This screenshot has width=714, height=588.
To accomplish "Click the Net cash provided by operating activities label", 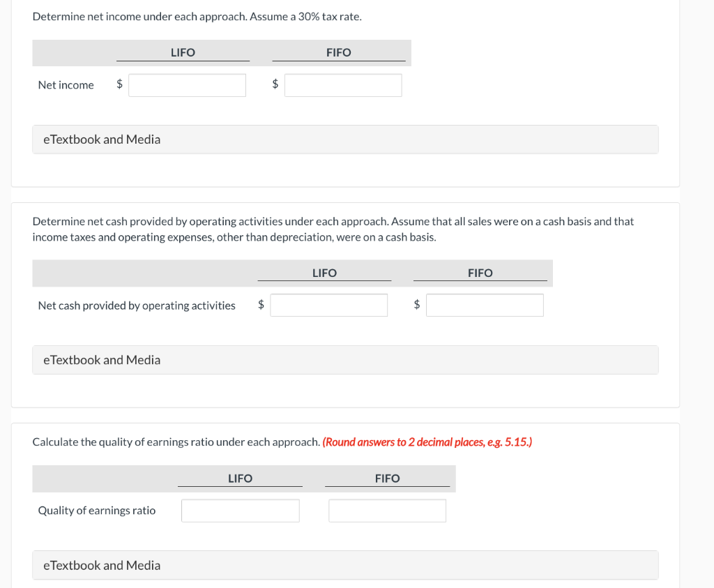I will [136, 305].
